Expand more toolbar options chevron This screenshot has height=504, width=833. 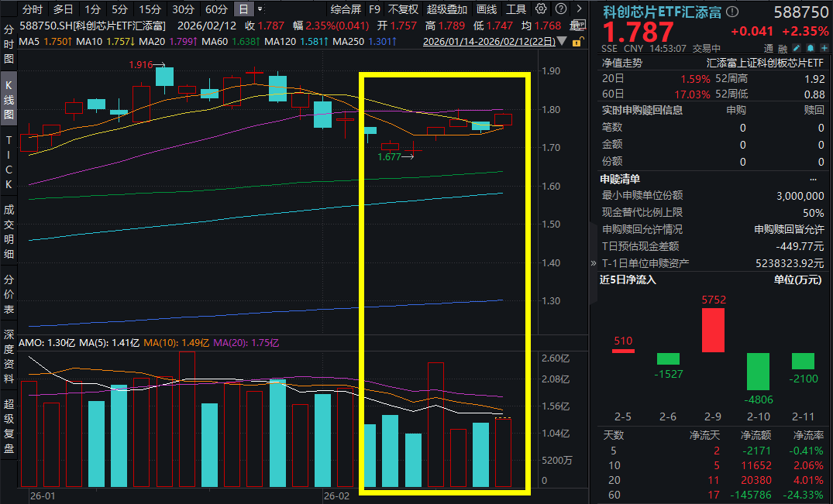[580, 9]
